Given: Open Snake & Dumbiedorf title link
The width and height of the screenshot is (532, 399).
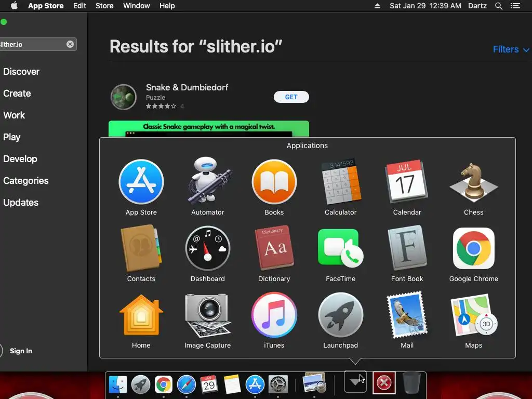Looking at the screenshot, I should click(187, 87).
